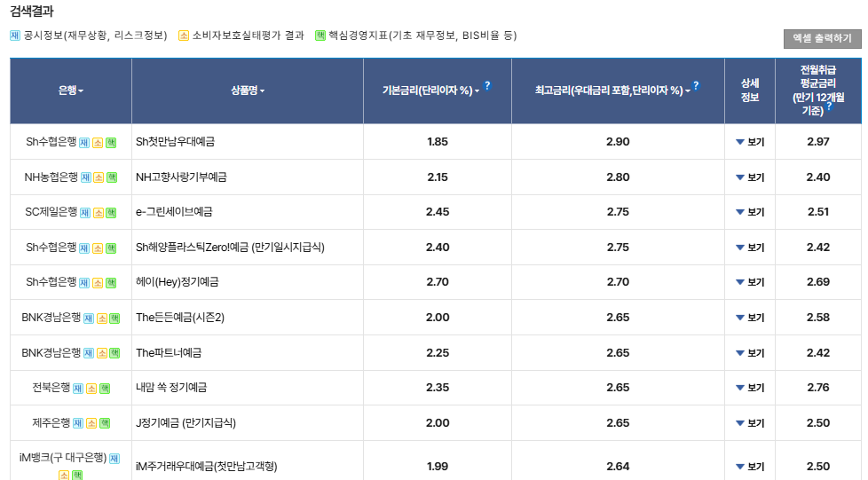Click bank name 제주은행
868x480 pixels.
(51, 423)
